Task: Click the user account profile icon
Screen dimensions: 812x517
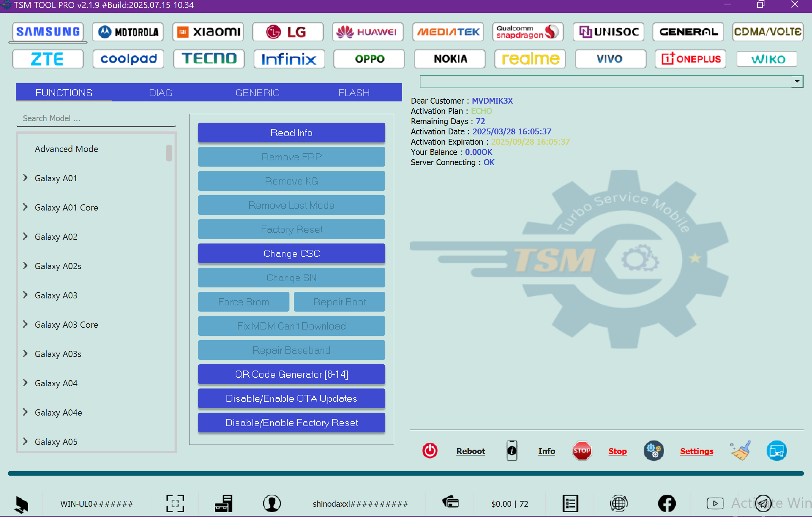Action: click(272, 503)
